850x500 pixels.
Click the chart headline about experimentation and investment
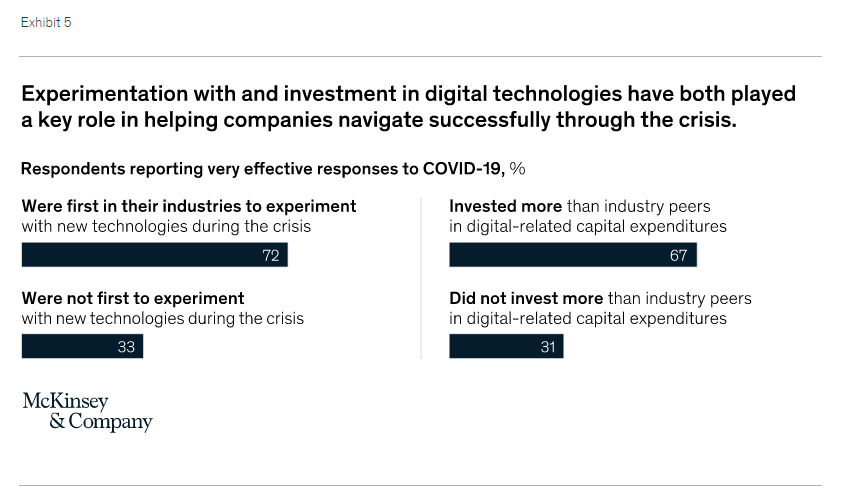click(x=408, y=107)
